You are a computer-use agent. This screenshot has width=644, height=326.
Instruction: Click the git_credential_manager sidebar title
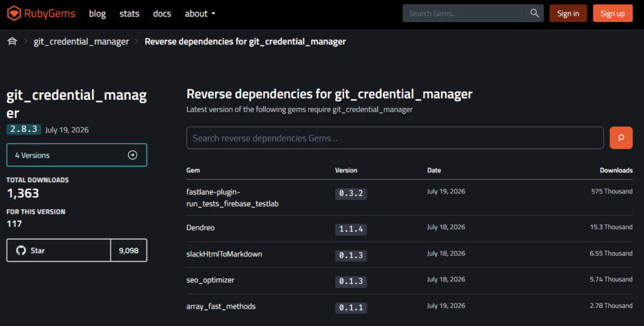76,104
